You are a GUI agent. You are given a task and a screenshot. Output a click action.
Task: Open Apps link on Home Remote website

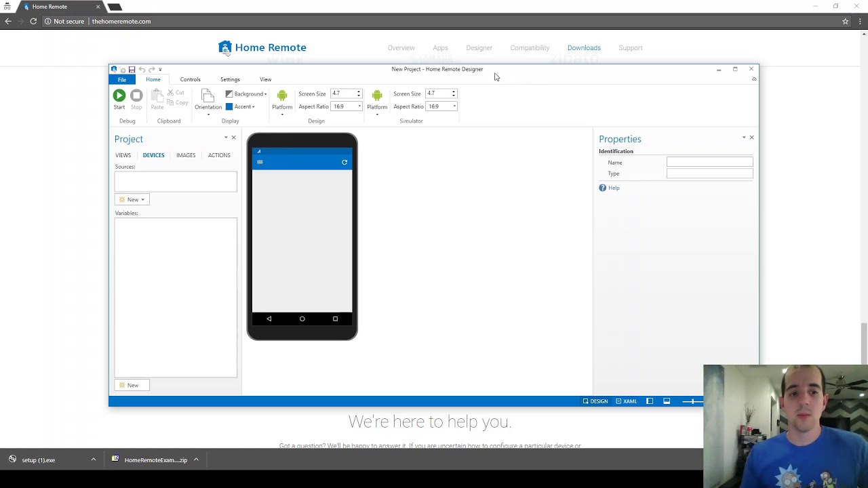click(440, 48)
